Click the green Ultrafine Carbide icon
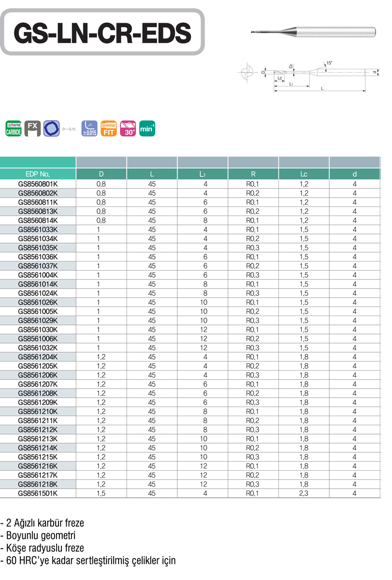This screenshot has width=392, height=580. pos(14,129)
